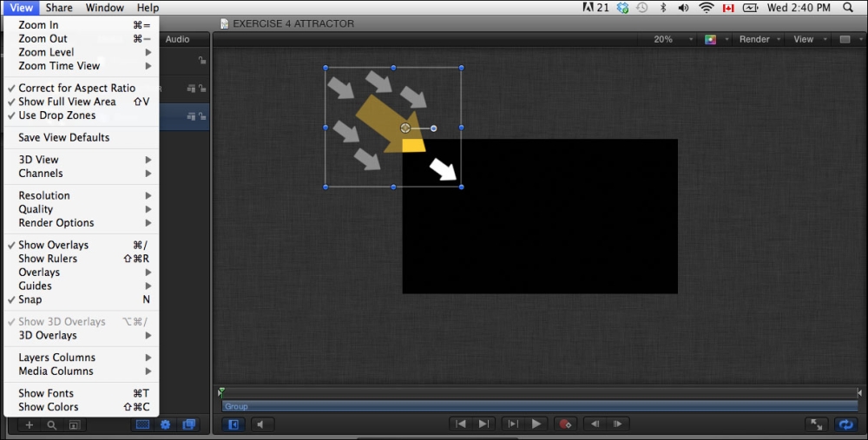The width and height of the screenshot is (868, 440).
Task: Switch to the Audio tab
Action: 177,39
